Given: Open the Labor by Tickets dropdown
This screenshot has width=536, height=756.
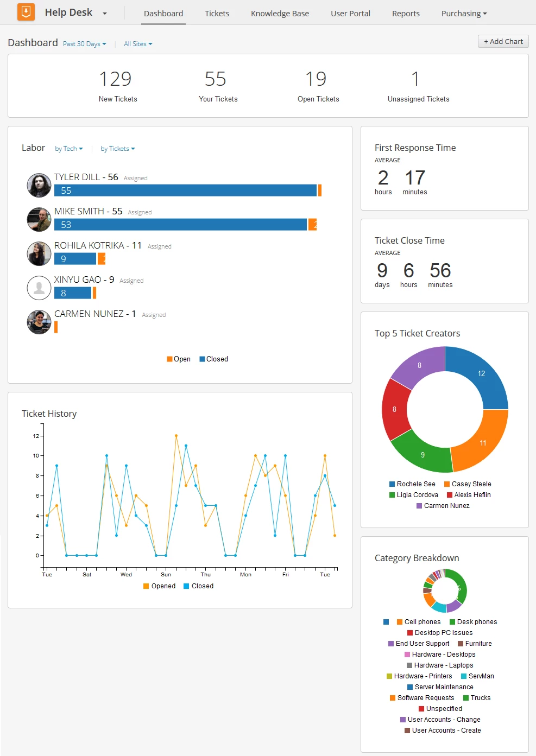Looking at the screenshot, I should [118, 149].
